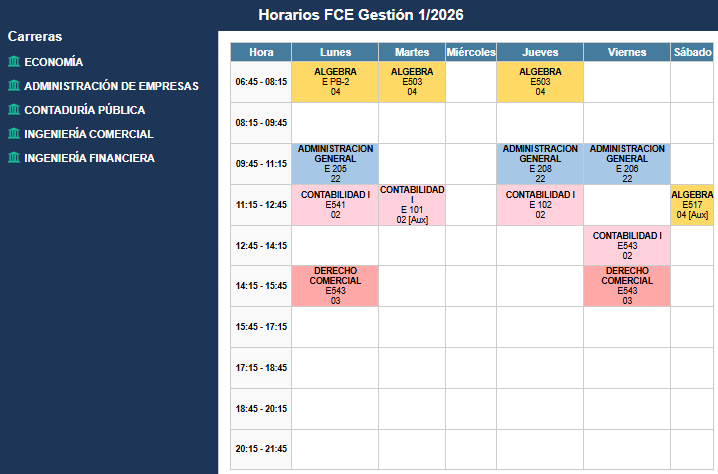The image size is (718, 474).
Task: Click the Sábado column header
Action: tap(692, 52)
